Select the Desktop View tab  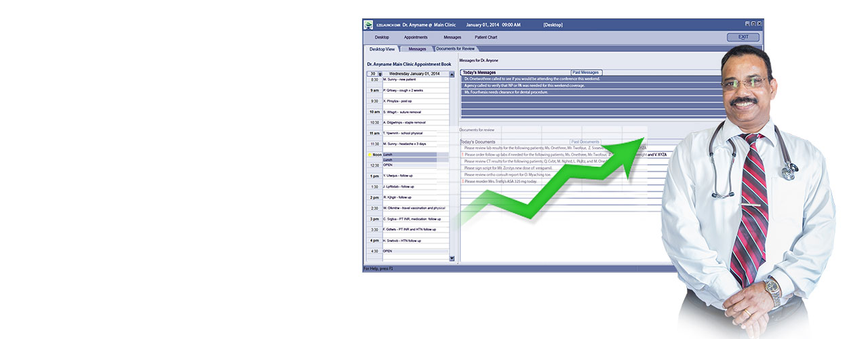point(381,49)
